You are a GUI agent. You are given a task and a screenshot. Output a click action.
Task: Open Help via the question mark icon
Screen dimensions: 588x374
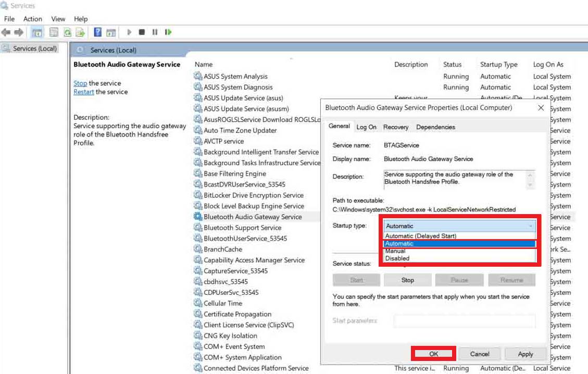[x=97, y=32]
